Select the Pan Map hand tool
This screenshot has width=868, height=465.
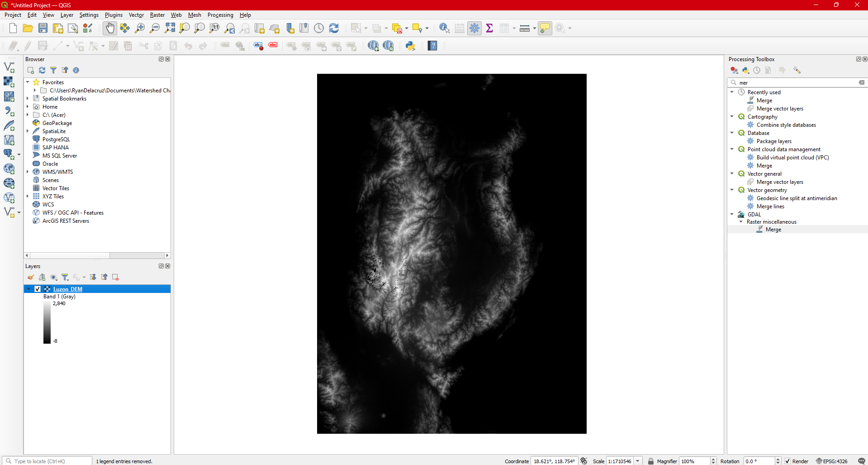pyautogui.click(x=109, y=28)
